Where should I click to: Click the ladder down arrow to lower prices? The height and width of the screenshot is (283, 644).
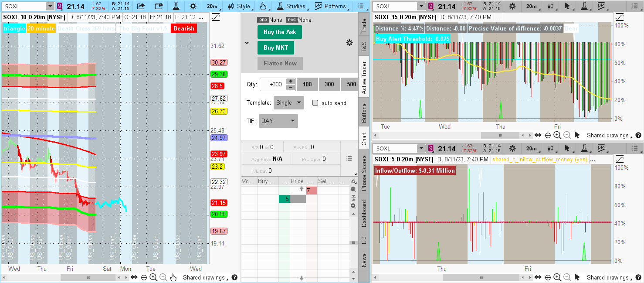pyautogui.click(x=301, y=278)
